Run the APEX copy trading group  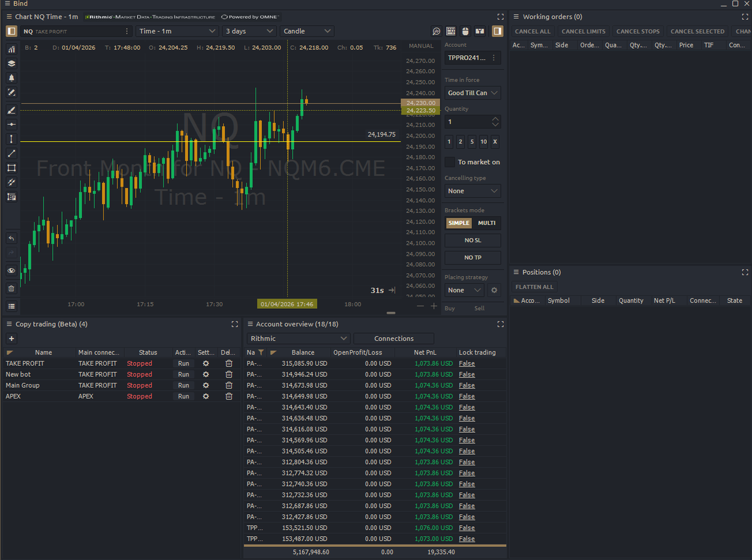pos(183,397)
